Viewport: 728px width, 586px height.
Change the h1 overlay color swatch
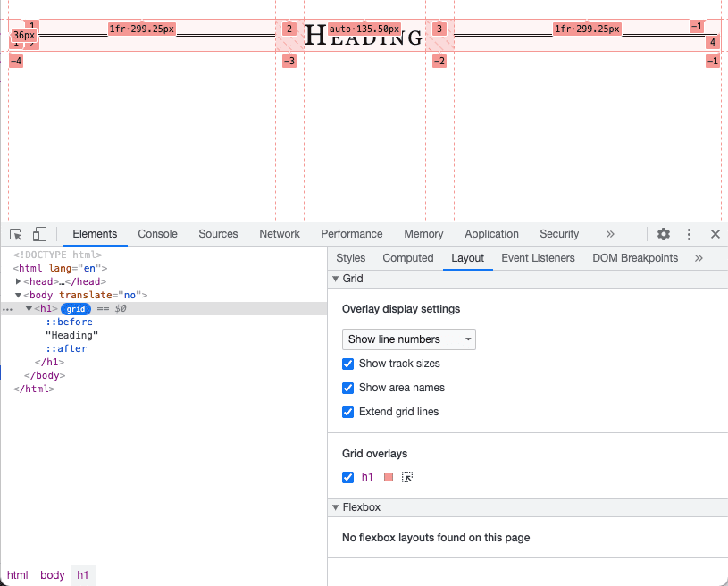click(388, 477)
